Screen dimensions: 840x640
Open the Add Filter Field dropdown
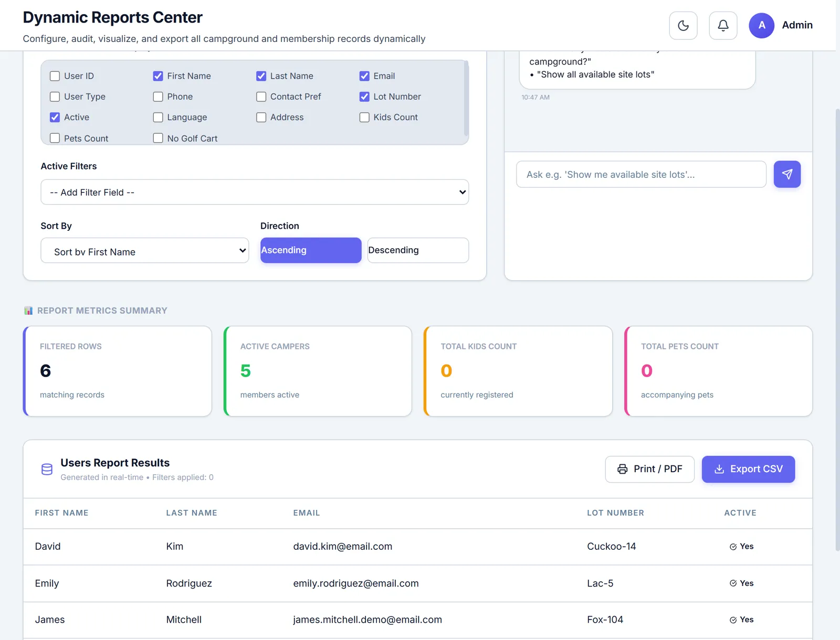(x=255, y=192)
